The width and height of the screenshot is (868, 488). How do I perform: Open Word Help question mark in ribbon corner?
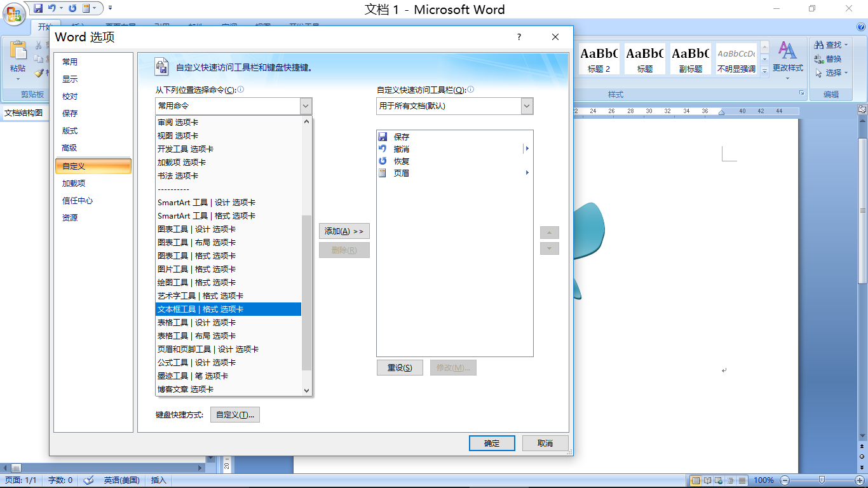pyautogui.click(x=860, y=27)
